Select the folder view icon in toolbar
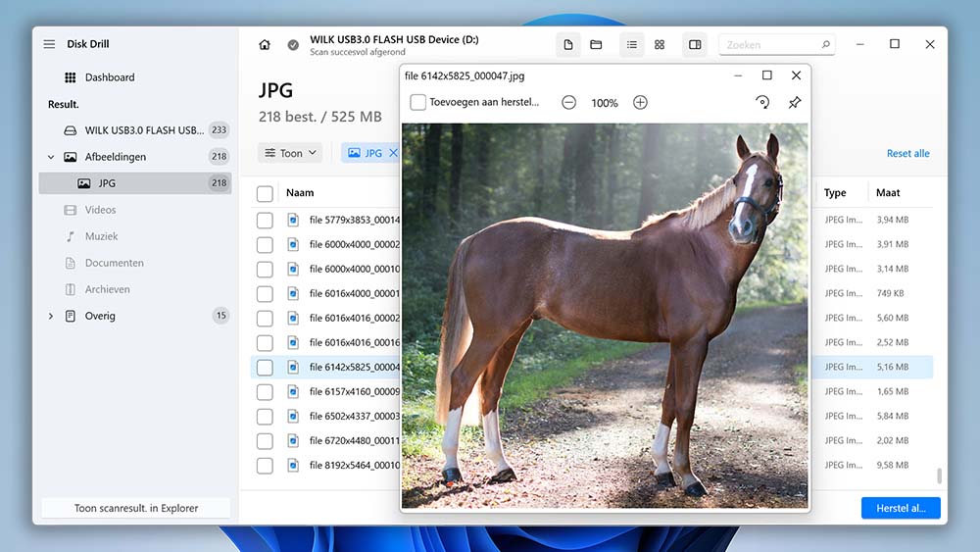Screen dimensions: 980x552 (x=596, y=45)
